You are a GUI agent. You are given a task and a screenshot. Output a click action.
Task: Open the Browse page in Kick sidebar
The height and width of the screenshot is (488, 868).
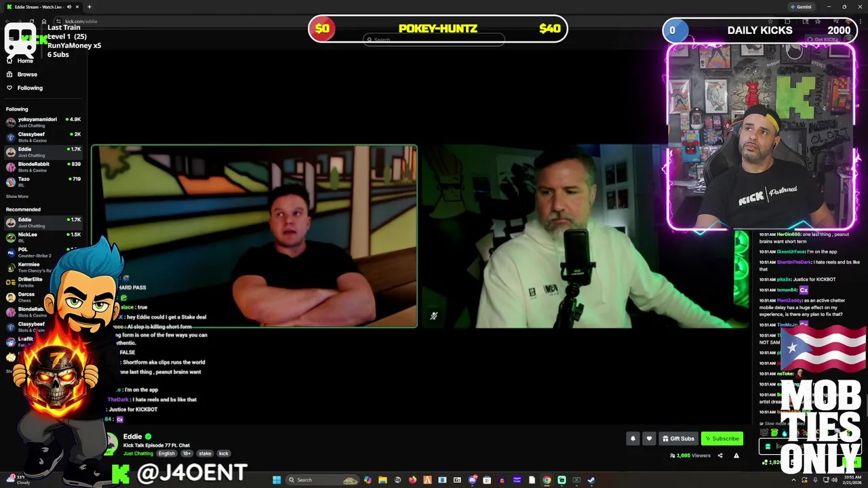[x=27, y=74]
